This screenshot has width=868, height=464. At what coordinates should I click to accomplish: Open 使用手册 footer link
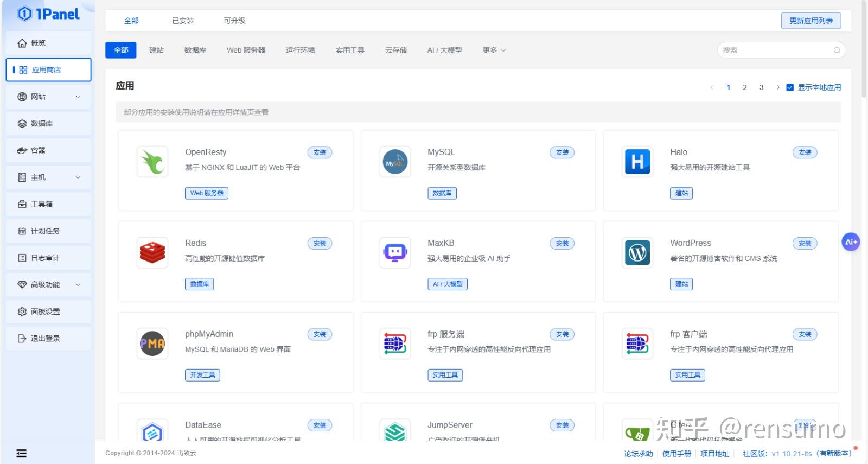coord(676,454)
